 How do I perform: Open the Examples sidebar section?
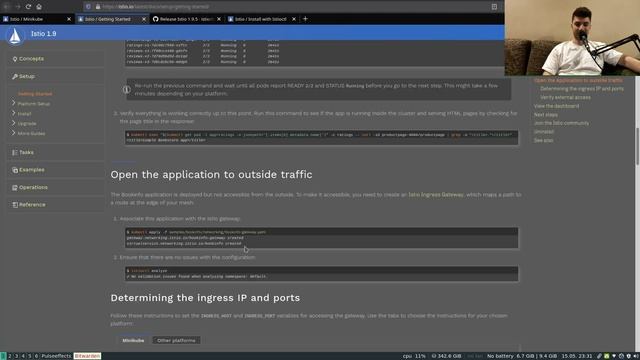[31, 170]
